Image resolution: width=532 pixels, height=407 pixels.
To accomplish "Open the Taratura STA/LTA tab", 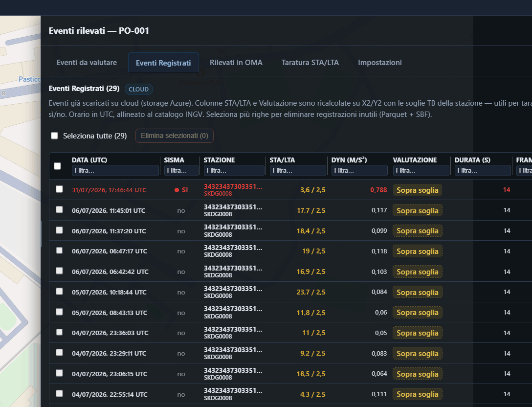I will tap(310, 63).
